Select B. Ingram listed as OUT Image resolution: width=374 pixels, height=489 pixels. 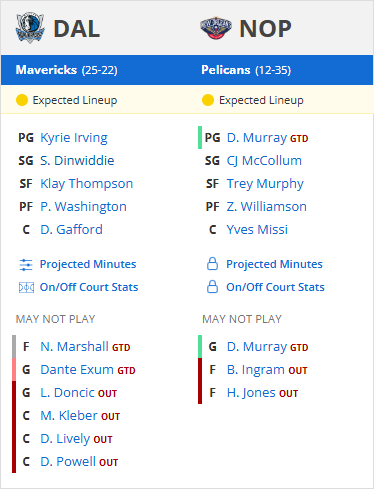(x=256, y=370)
